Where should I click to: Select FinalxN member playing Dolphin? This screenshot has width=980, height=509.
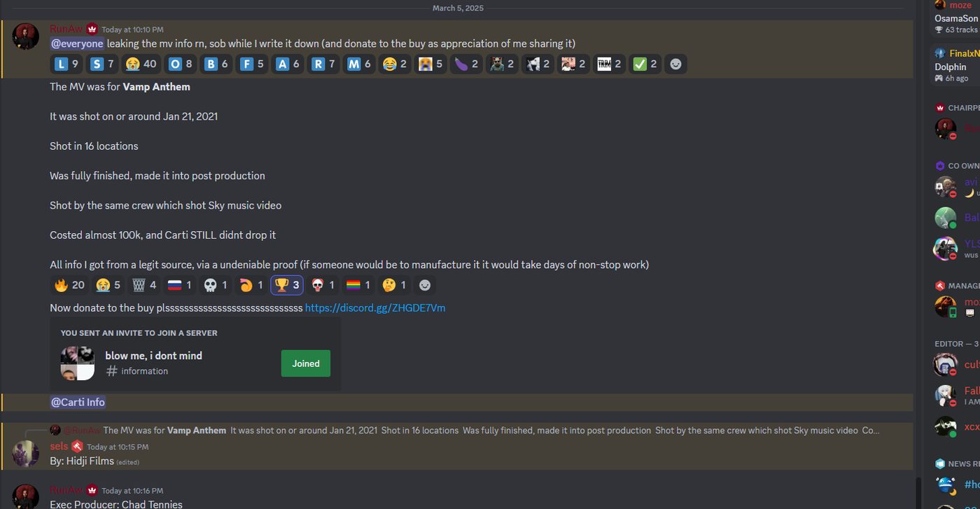[955, 66]
